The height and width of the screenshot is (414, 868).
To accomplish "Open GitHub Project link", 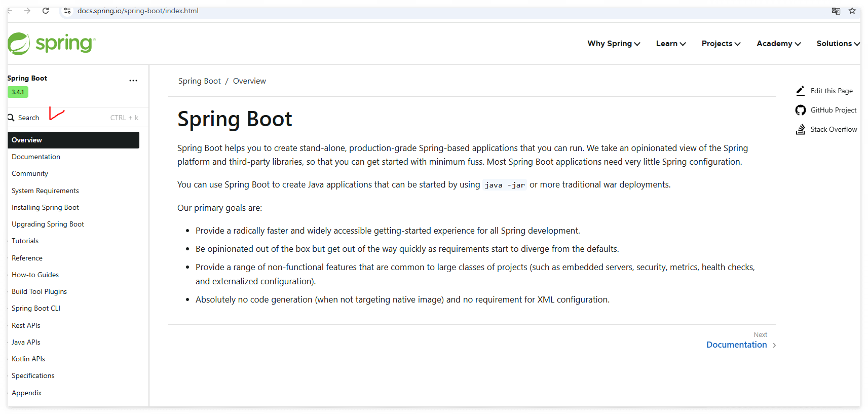I will click(834, 110).
